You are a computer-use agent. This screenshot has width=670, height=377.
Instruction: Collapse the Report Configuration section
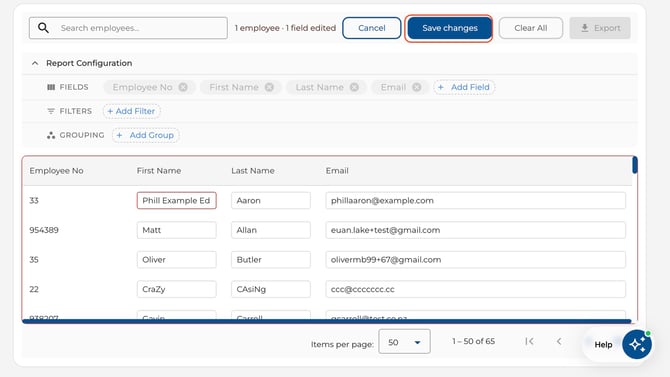(35, 63)
